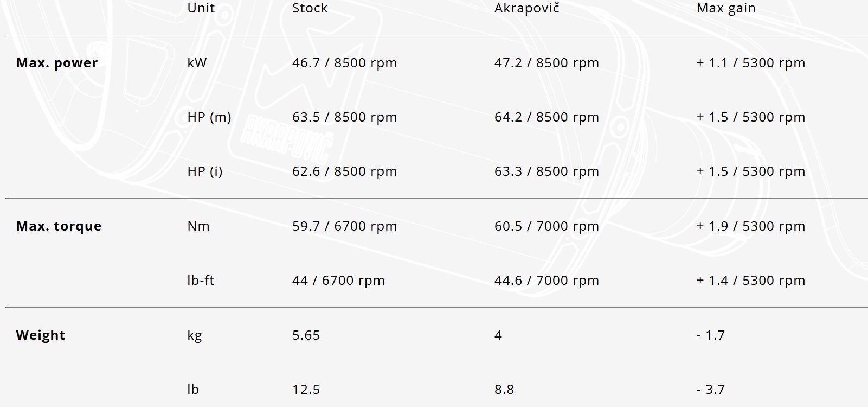
Task: Select the Max. power row label
Action: click(x=57, y=63)
